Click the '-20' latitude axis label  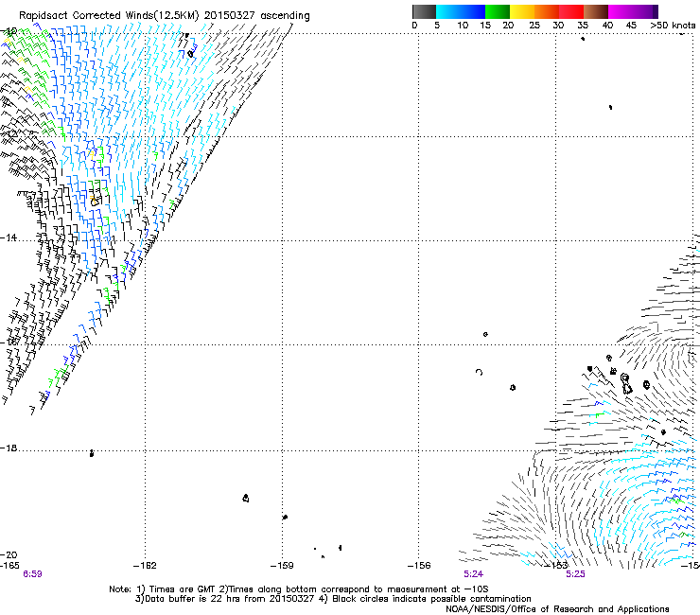click(9, 555)
